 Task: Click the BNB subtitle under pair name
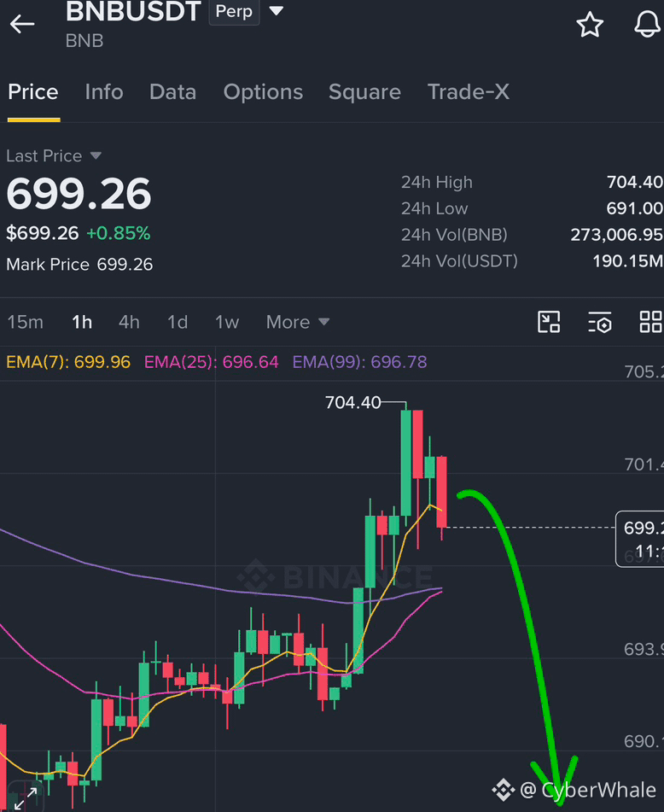(84, 41)
